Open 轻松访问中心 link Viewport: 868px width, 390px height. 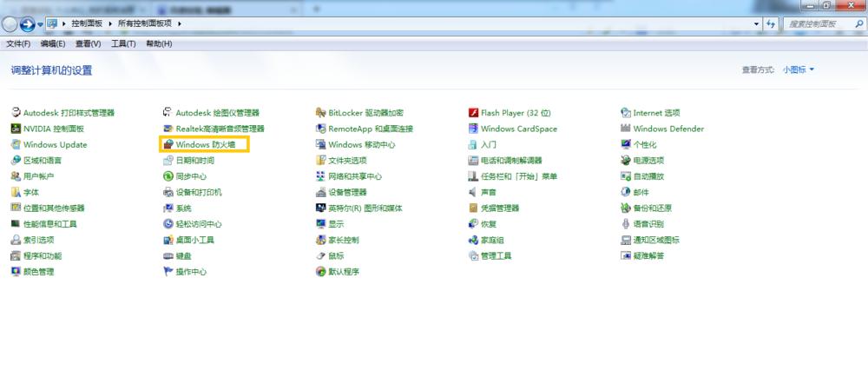[x=199, y=224]
